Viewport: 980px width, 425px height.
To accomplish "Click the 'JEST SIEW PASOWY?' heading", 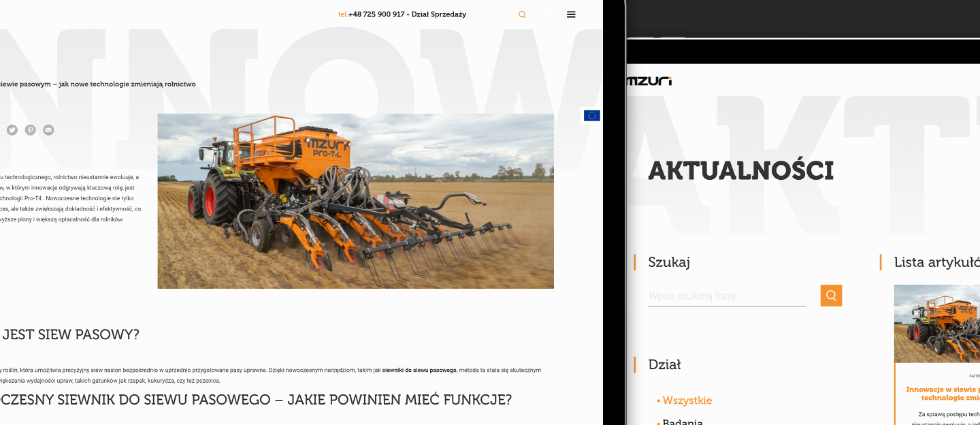I will click(71, 334).
